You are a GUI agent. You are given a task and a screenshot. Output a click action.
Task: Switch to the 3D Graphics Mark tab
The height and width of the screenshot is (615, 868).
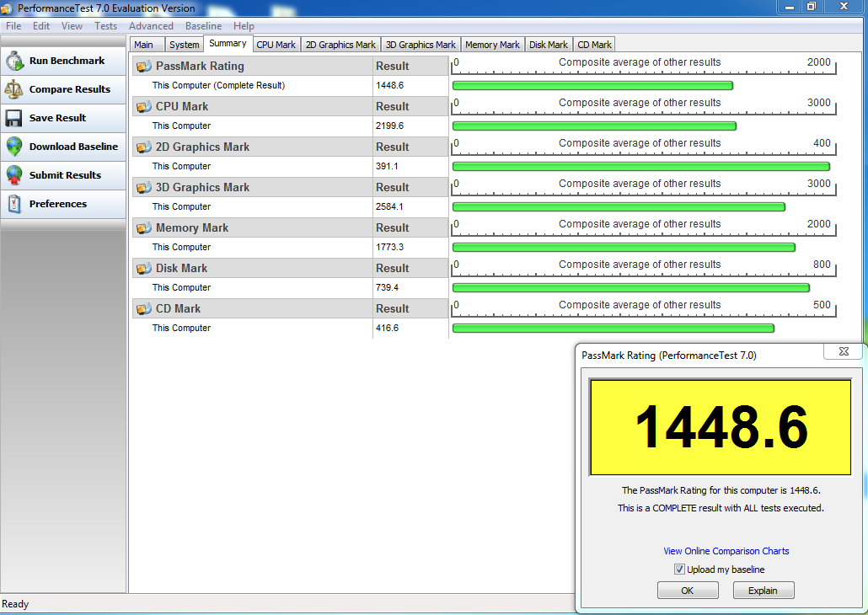click(420, 45)
